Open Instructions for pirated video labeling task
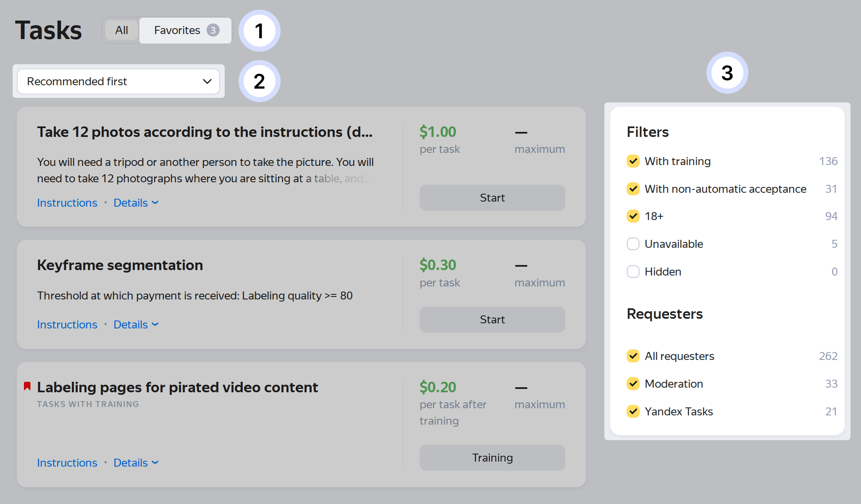This screenshot has height=504, width=861. (x=67, y=463)
